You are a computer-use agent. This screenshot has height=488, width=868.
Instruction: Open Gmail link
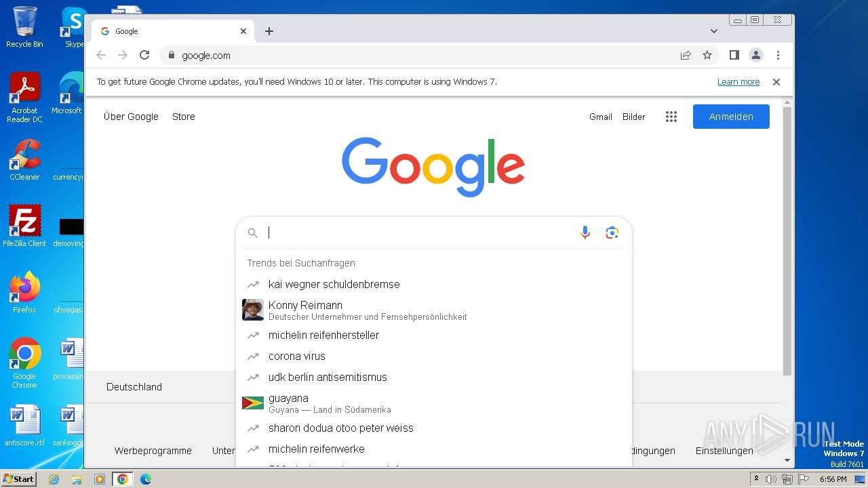(601, 117)
